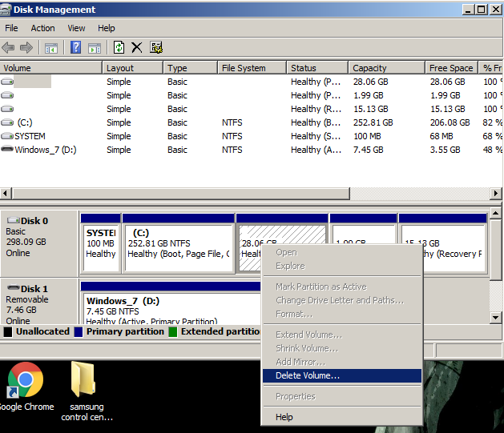
Task: Click the horizontal scrollbar right arrow
Action: 496,194
